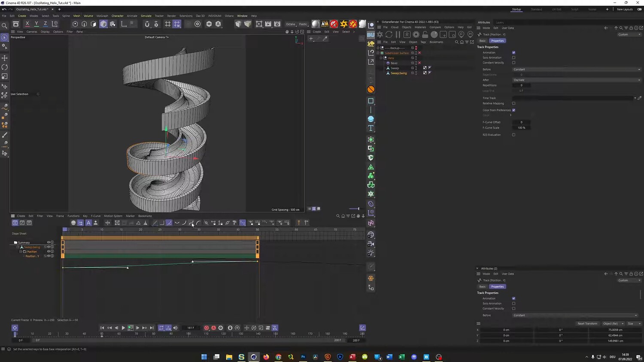The height and width of the screenshot is (362, 644).
Task: Click the Startup layout button
Action: [x=516, y=9]
